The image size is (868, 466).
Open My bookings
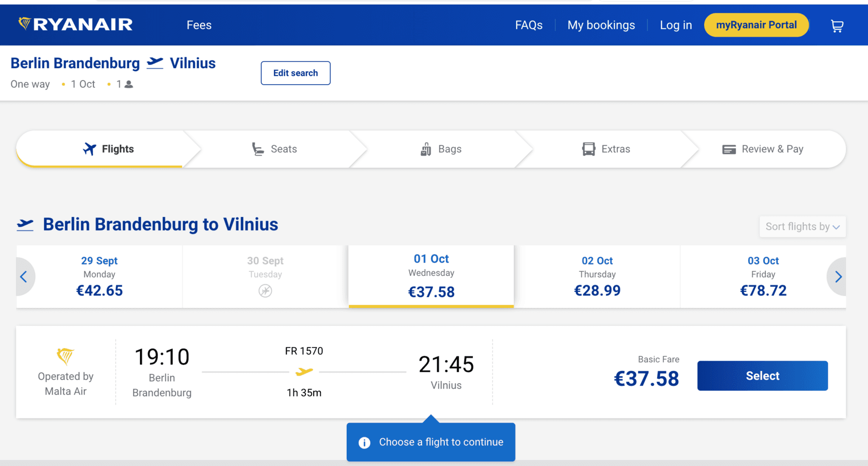pyautogui.click(x=601, y=25)
